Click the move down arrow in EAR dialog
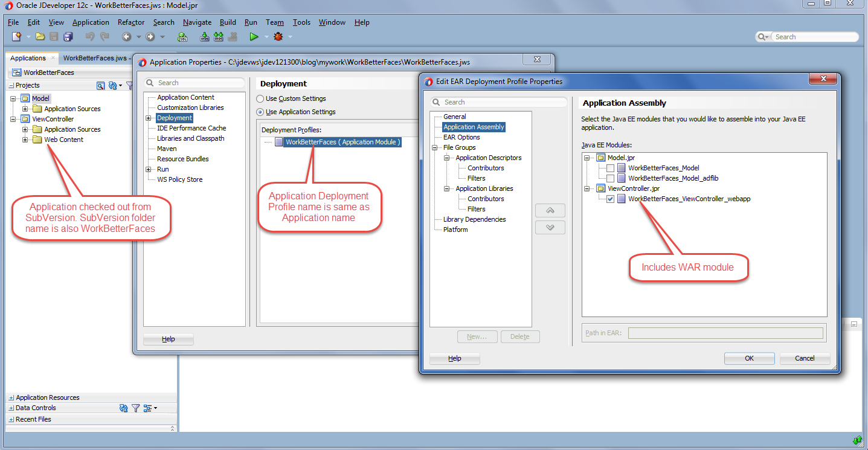 pos(550,228)
